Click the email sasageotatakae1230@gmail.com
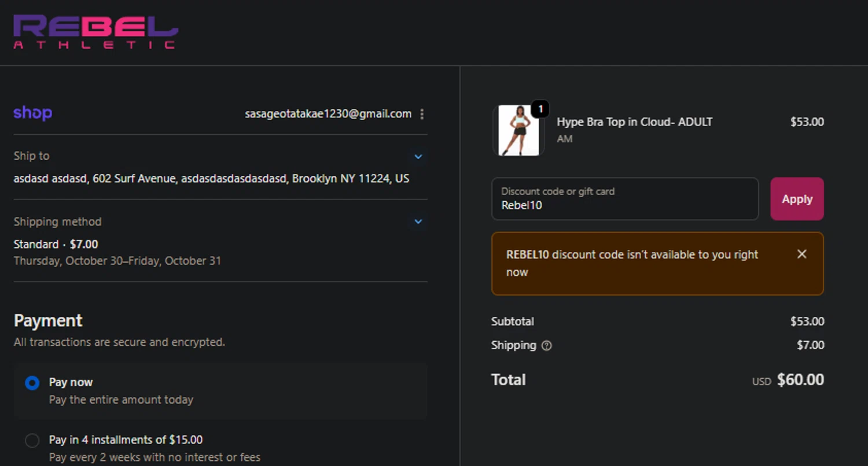The image size is (868, 466). coord(328,114)
